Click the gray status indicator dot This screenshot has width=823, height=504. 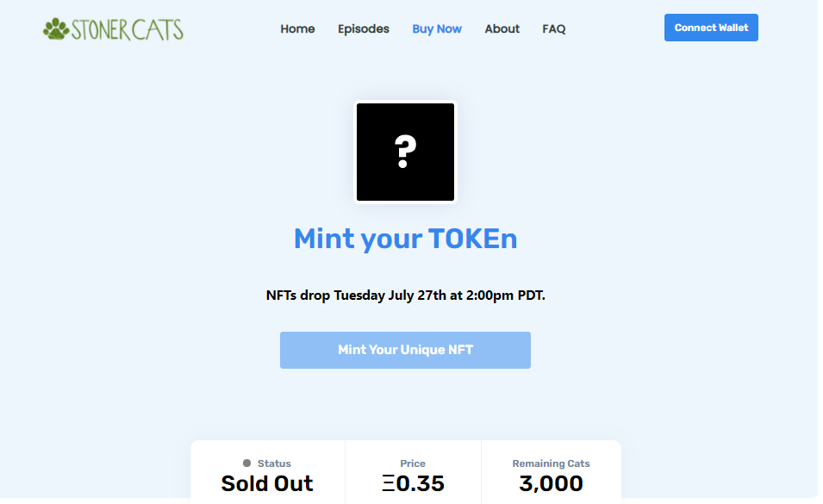(246, 464)
